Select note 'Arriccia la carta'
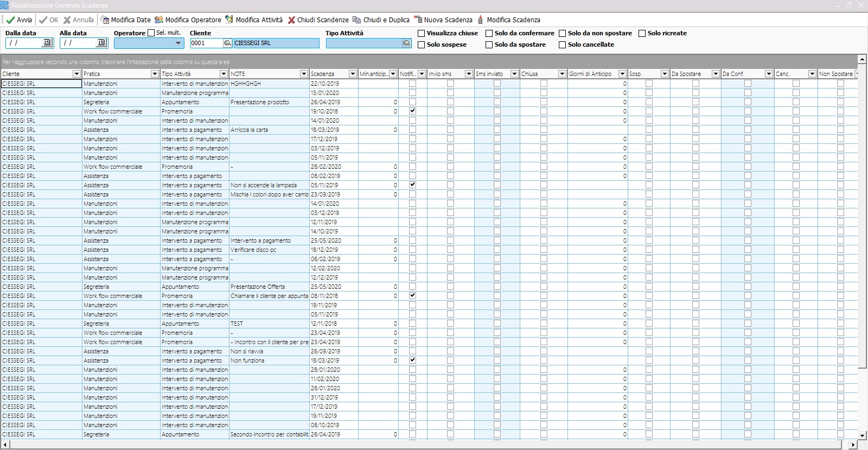This screenshot has height=450, width=868. pos(250,130)
